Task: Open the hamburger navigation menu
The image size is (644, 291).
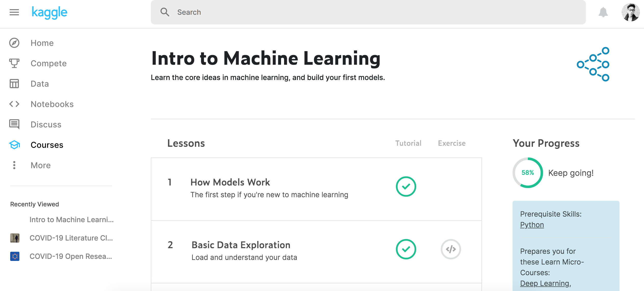Action: (14, 12)
